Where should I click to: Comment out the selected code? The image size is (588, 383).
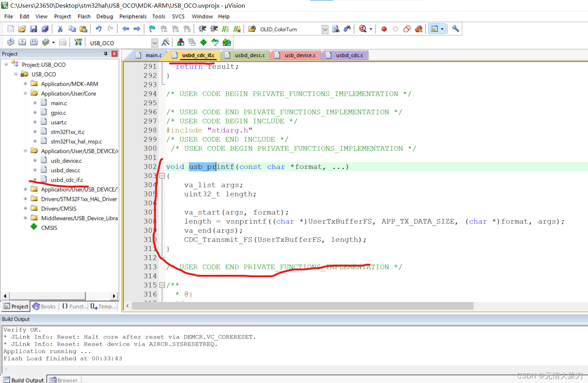[226, 29]
